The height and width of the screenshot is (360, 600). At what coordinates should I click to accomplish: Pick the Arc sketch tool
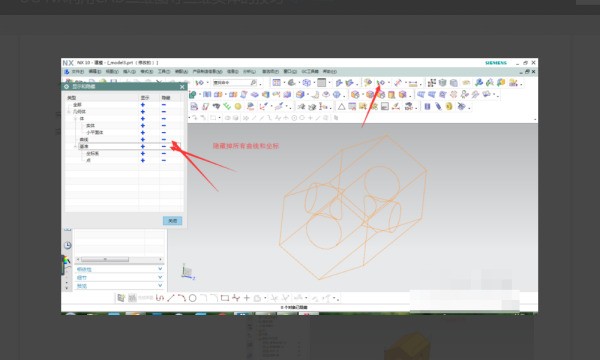[181, 298]
